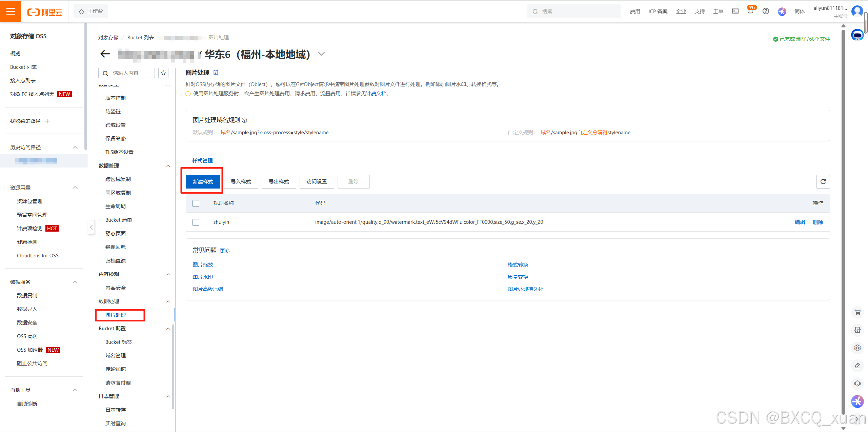The width and height of the screenshot is (868, 432).
Task: Click 编辑 link for shuiyin rule
Action: (x=800, y=222)
